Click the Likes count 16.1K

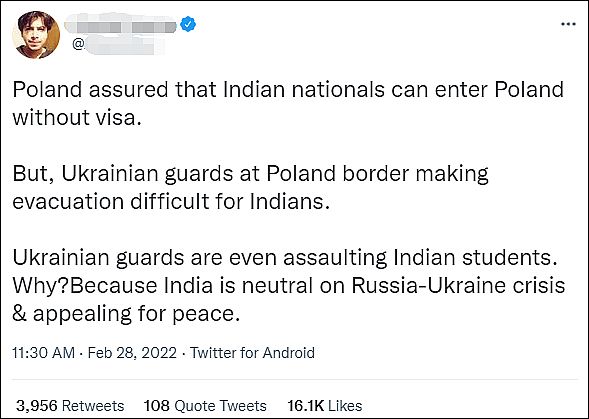[x=306, y=406]
